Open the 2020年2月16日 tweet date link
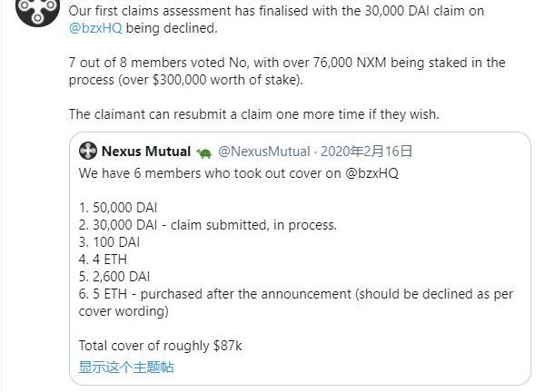545x392 pixels. pos(362,151)
